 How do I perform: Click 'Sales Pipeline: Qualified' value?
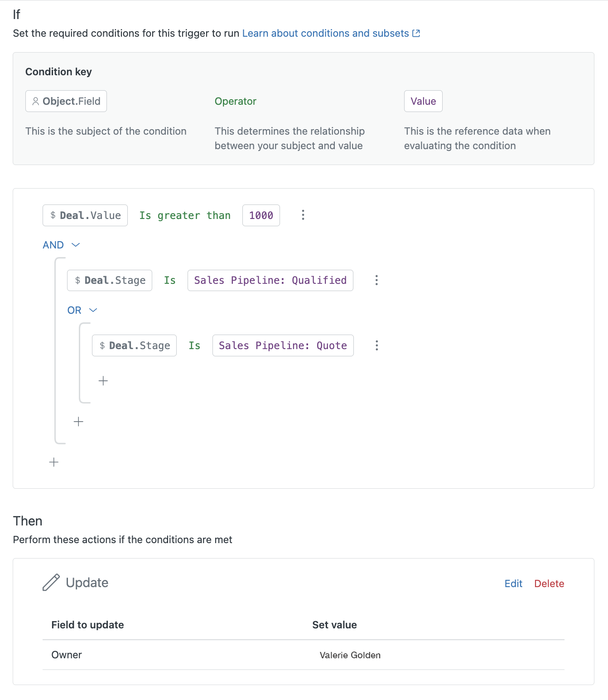[x=270, y=280]
